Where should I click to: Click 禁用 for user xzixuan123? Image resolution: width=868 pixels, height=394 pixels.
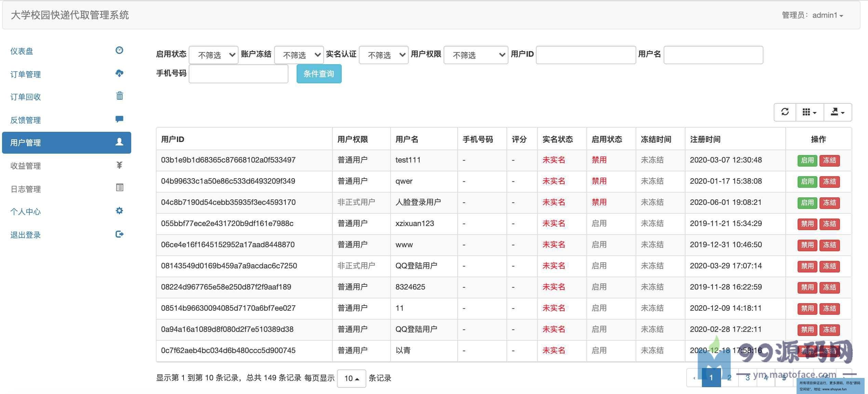[807, 224]
